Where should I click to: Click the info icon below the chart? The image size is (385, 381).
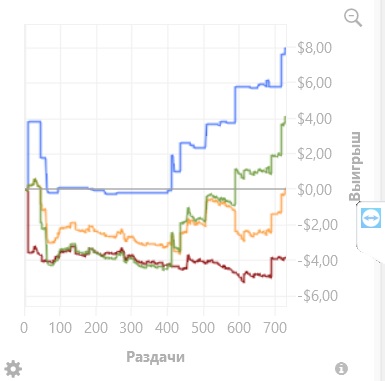coord(341,369)
